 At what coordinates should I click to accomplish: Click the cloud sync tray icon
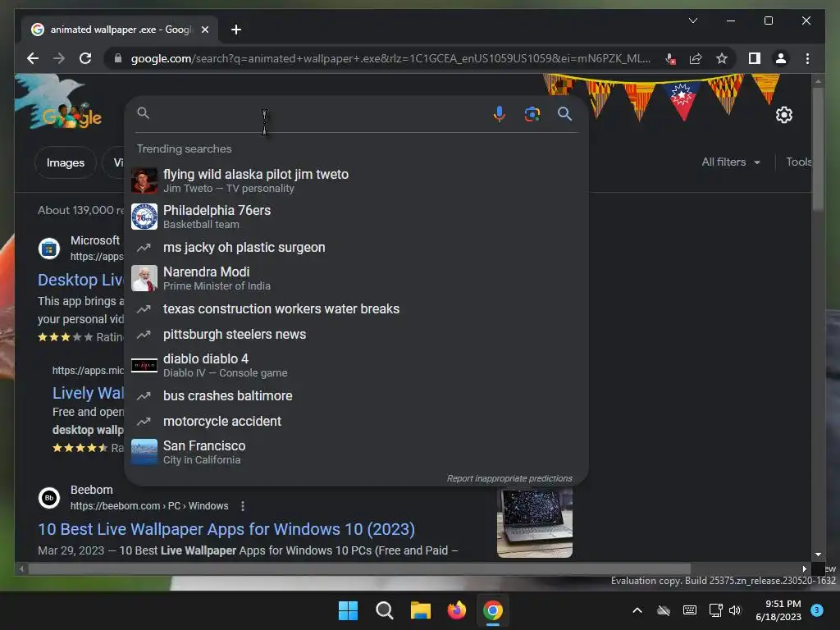tap(664, 610)
